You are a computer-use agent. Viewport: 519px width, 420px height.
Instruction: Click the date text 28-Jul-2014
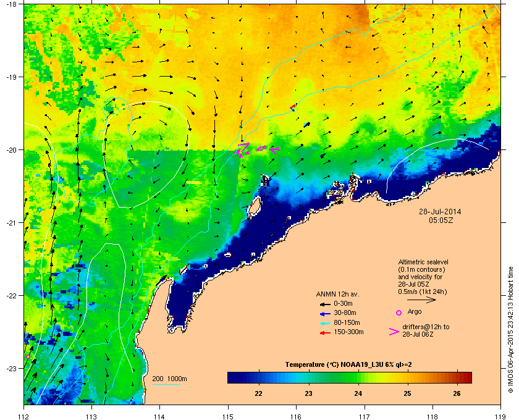point(440,211)
